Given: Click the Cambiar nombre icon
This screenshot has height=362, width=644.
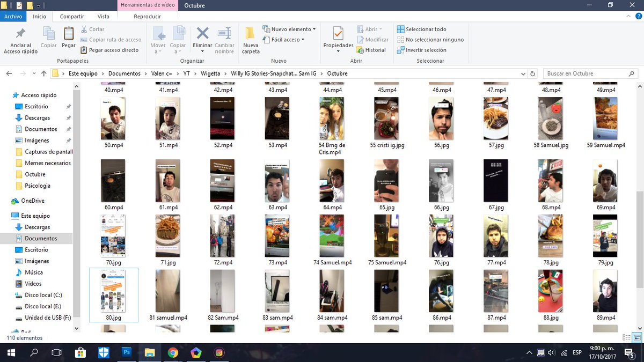Looking at the screenshot, I should [224, 33].
